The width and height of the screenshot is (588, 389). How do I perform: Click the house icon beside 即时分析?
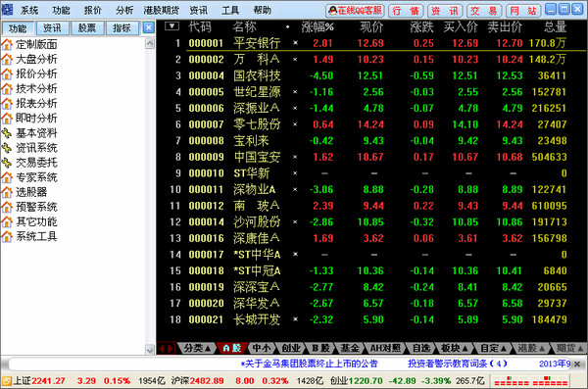pos(7,119)
